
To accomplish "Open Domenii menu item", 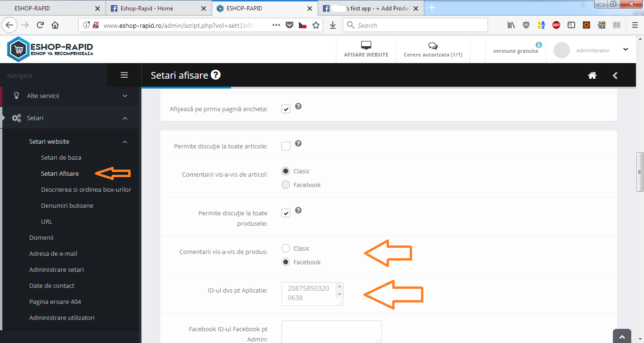I will coord(41,237).
